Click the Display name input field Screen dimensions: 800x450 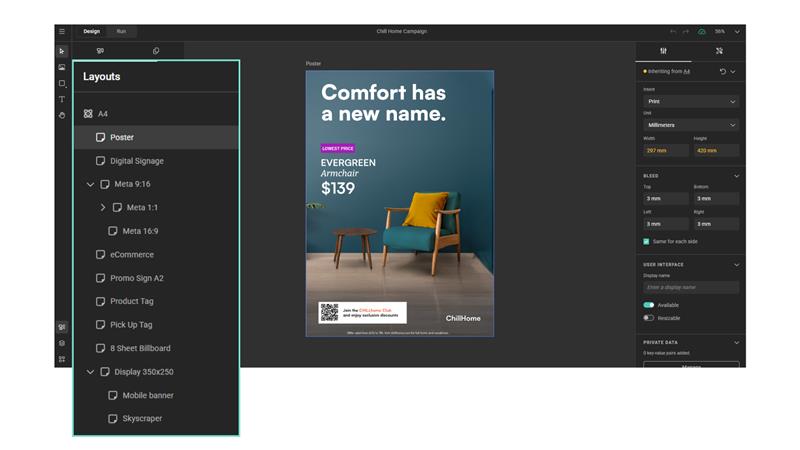click(x=691, y=287)
